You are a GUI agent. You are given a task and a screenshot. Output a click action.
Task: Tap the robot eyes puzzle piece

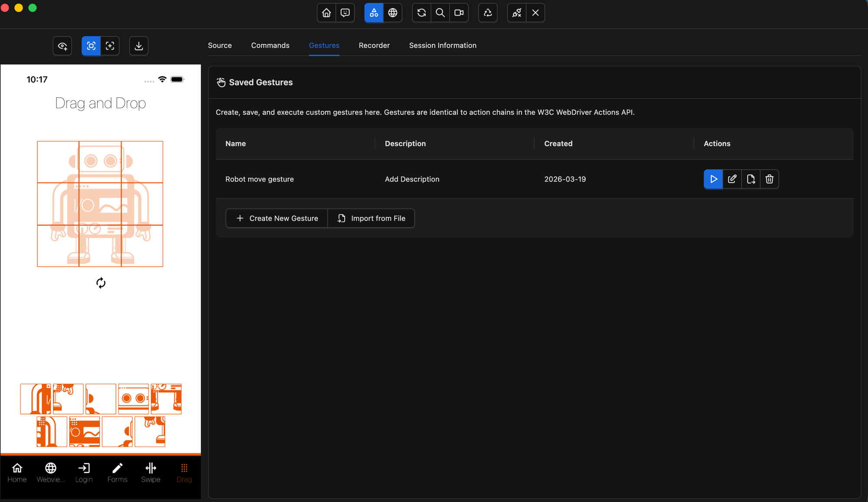tap(133, 398)
